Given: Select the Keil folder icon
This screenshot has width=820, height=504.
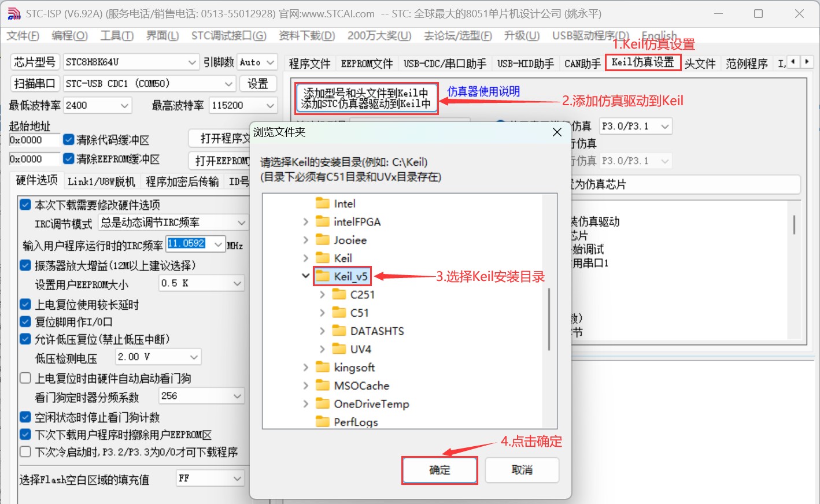Looking at the screenshot, I should [x=323, y=258].
